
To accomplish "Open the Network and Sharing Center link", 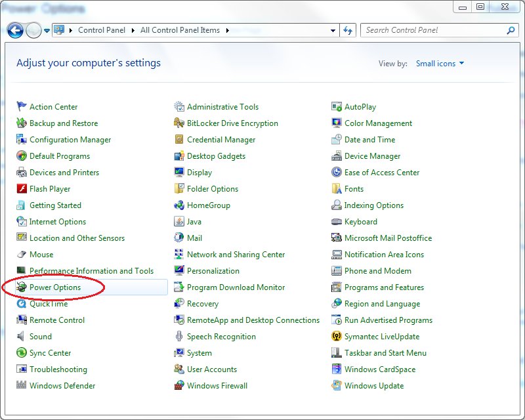I will 236,255.
